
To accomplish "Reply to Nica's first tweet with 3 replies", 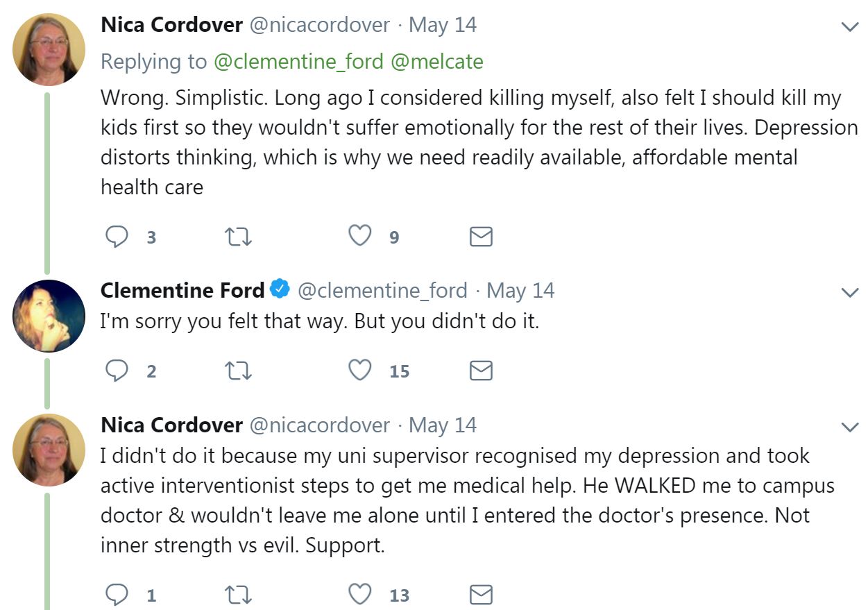I will click(x=117, y=237).
